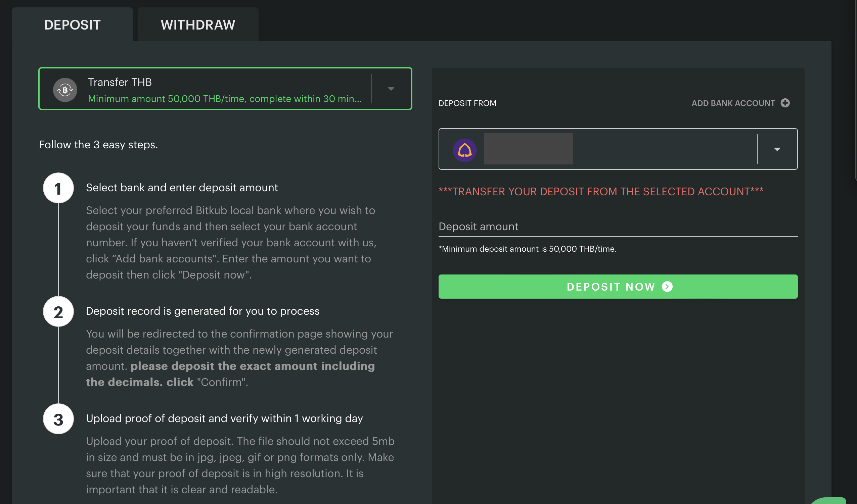Open the bank account selector dropdown arrow
The image size is (857, 504).
[x=777, y=149]
